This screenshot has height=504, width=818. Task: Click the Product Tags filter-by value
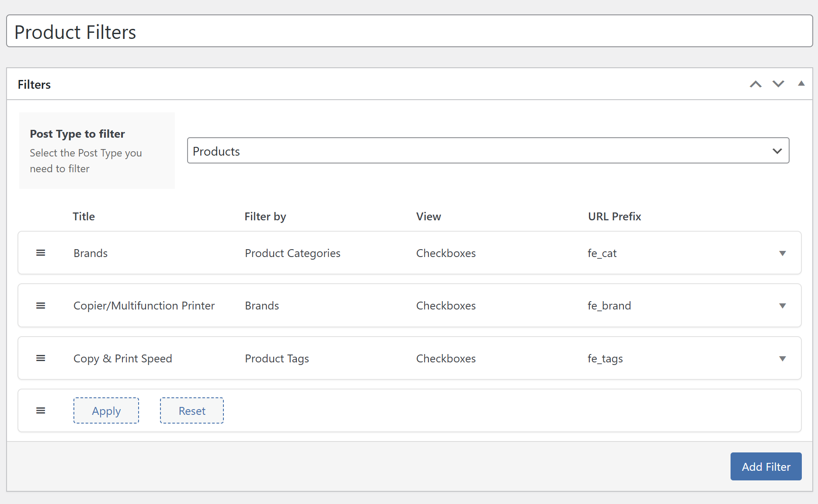pos(277,358)
